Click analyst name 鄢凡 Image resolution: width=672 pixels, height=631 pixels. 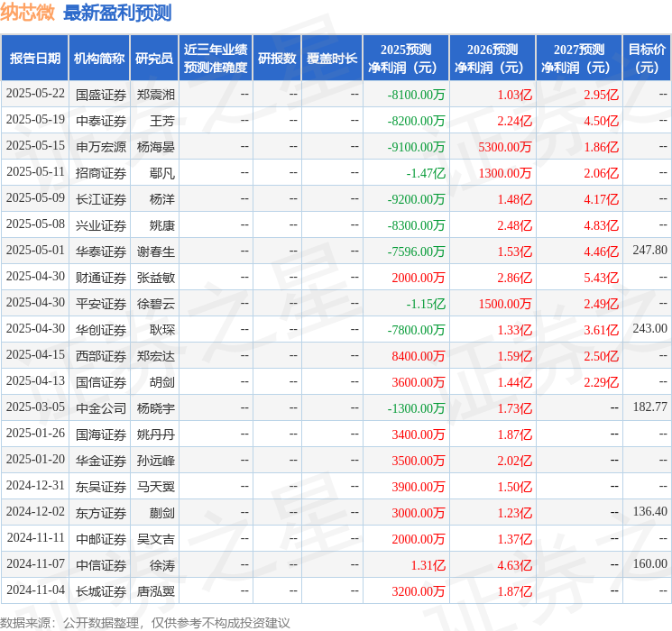(162, 173)
